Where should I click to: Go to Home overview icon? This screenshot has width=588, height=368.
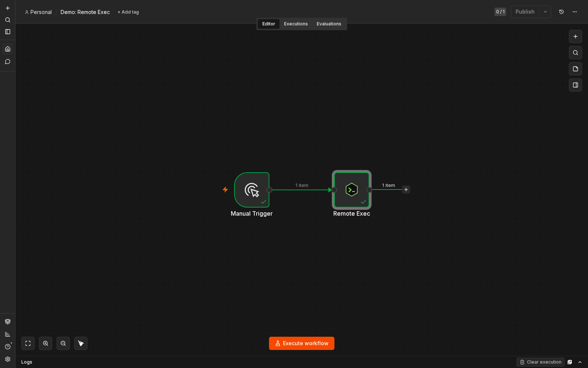(x=8, y=49)
